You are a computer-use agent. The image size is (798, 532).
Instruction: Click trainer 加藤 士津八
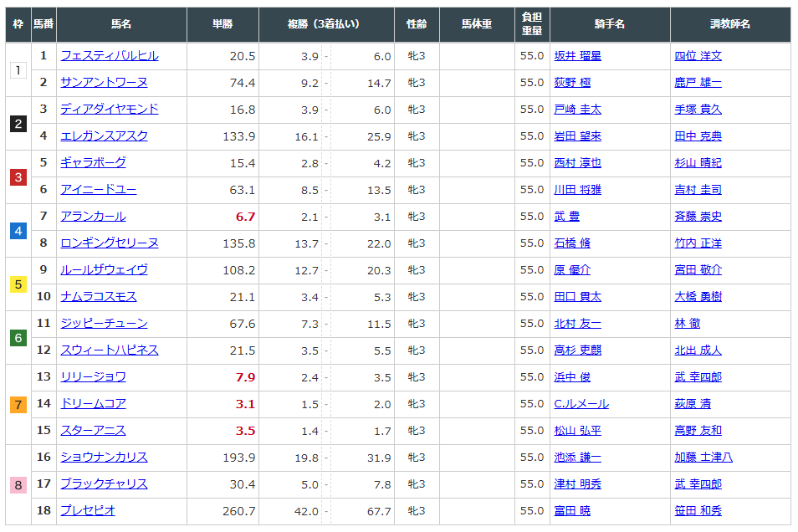[x=703, y=458]
